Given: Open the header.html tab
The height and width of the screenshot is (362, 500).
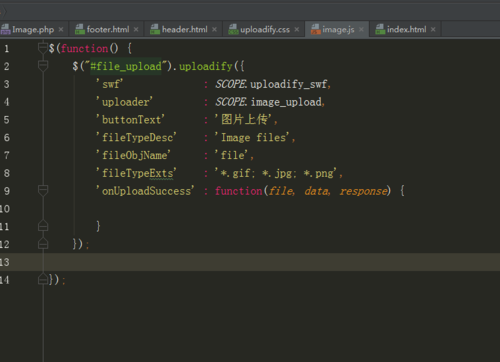Looking at the screenshot, I should tap(184, 29).
